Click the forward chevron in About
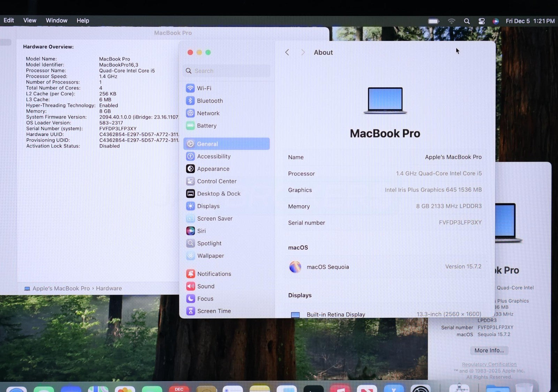The image size is (558, 392). [x=303, y=52]
